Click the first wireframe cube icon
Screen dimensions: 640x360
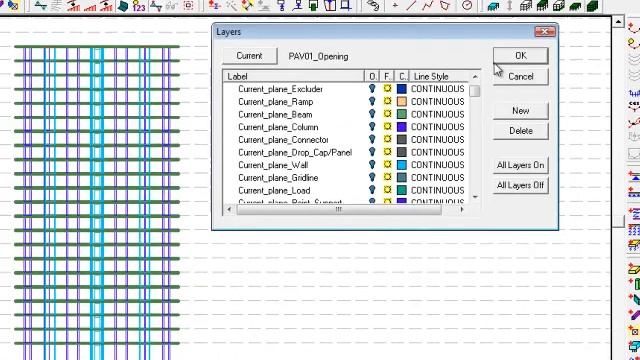tap(526, 6)
